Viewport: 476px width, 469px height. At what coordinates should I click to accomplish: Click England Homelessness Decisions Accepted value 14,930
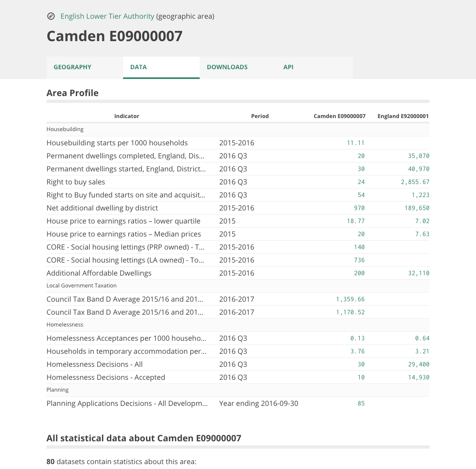pyautogui.click(x=419, y=377)
